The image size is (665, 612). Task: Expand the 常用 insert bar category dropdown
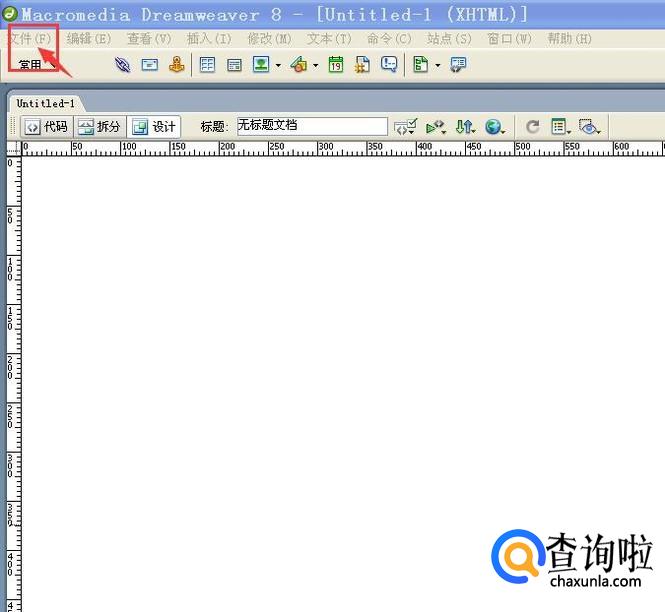point(36,65)
